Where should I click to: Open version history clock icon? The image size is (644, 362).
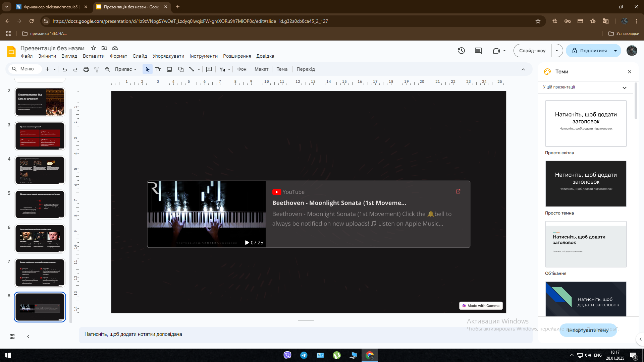[462, 51]
